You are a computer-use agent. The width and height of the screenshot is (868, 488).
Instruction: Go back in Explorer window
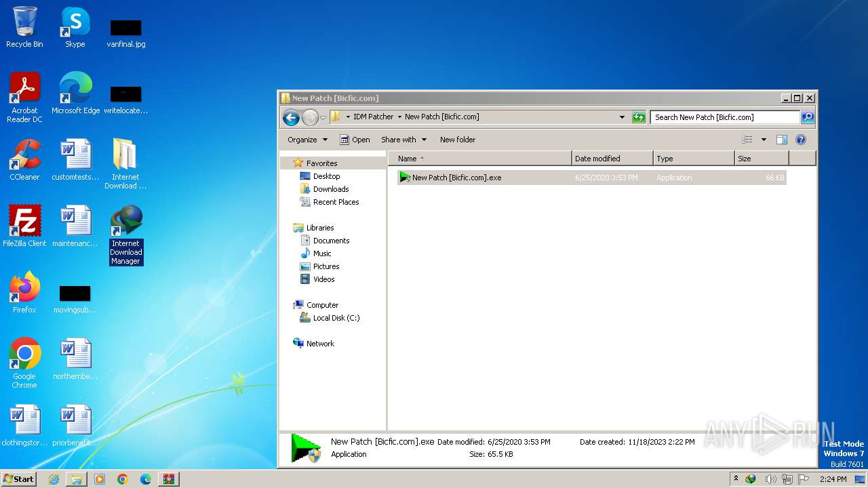[x=292, y=117]
